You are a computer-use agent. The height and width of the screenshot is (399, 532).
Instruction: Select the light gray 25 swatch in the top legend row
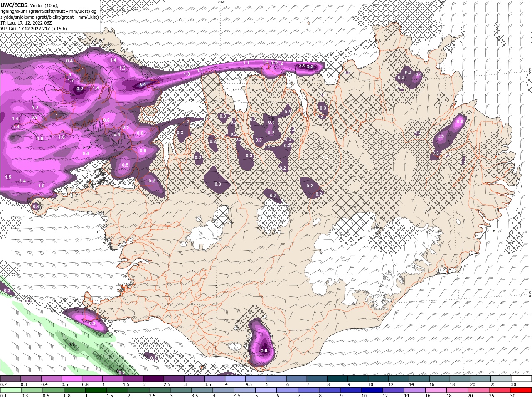coord(501,379)
